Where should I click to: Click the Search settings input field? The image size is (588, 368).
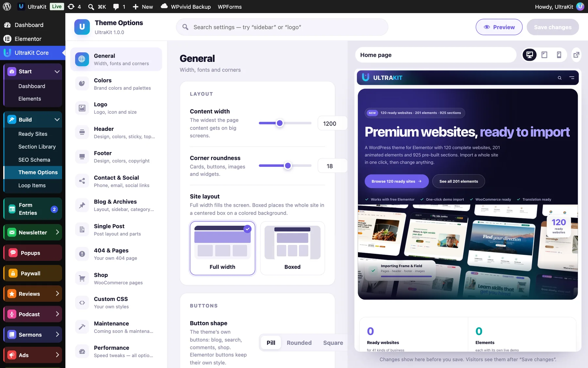tap(282, 27)
